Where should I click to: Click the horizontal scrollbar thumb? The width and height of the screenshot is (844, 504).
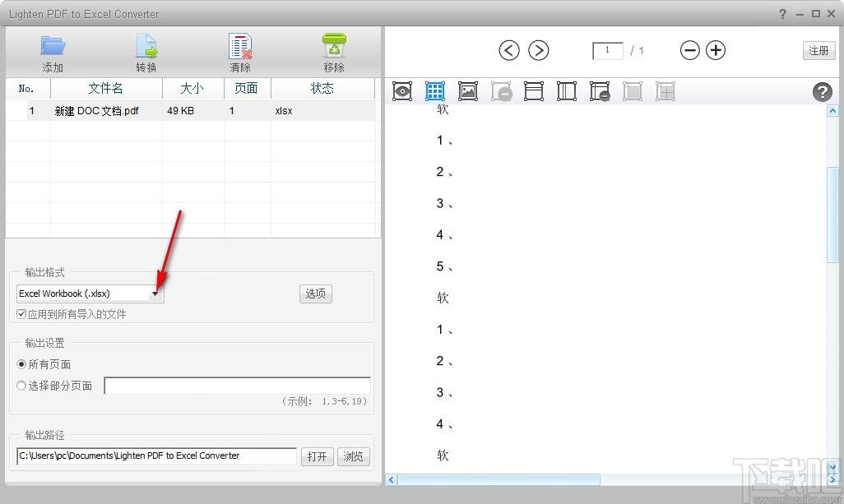(499, 479)
